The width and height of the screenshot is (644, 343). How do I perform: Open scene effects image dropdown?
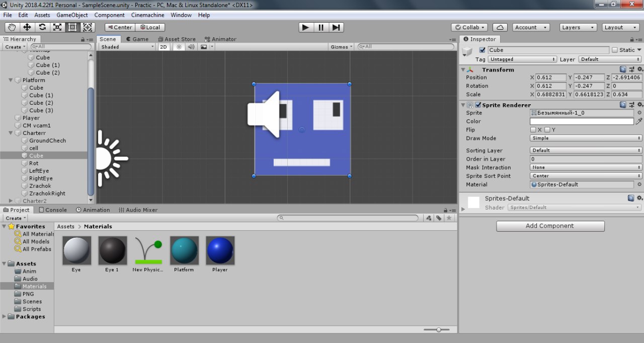coord(206,47)
